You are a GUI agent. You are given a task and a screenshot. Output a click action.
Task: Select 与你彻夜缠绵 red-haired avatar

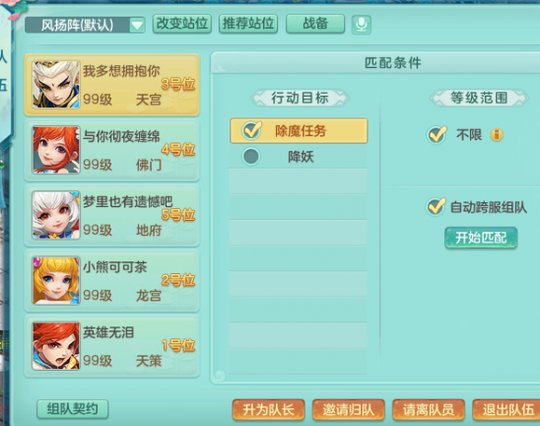tap(56, 150)
